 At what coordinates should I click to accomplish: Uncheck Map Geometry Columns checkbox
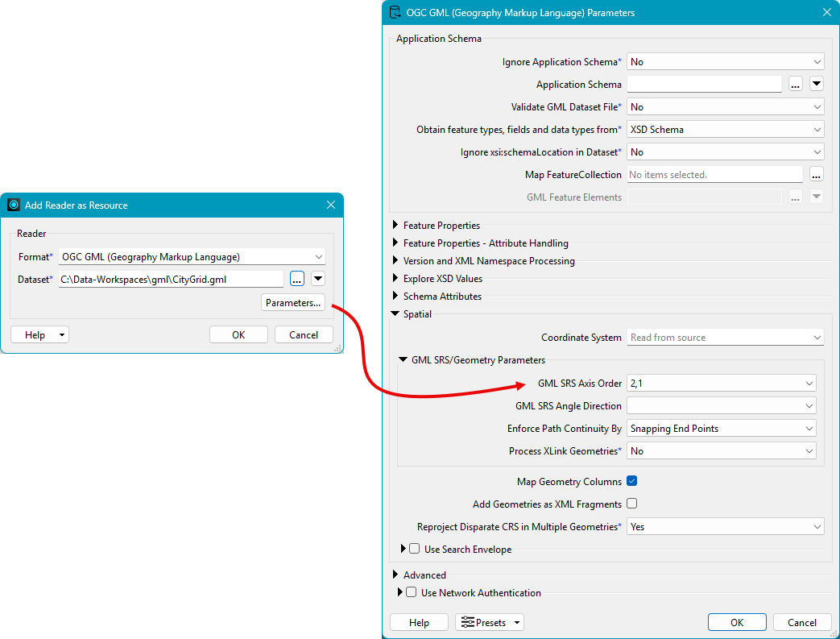(632, 481)
